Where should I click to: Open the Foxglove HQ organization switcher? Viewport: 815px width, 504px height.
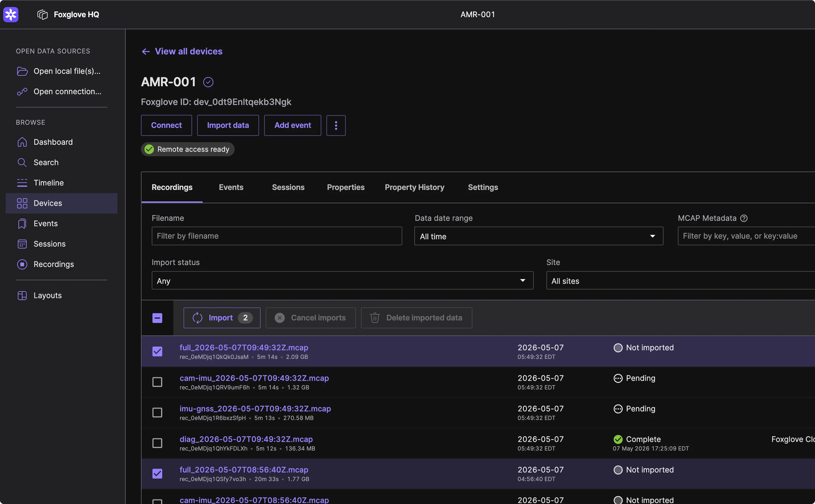(x=68, y=15)
